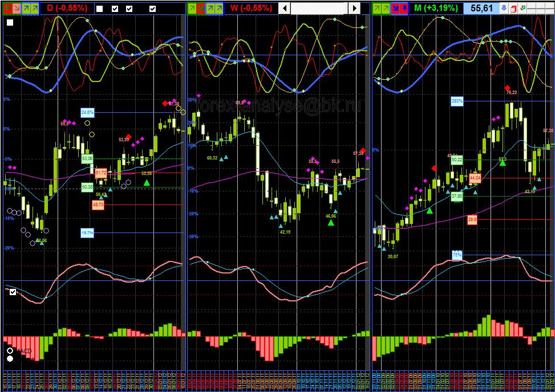Viewport: 555px width, 392px height.
Task: Select the filled radio button below MACD
Action: pos(10,358)
